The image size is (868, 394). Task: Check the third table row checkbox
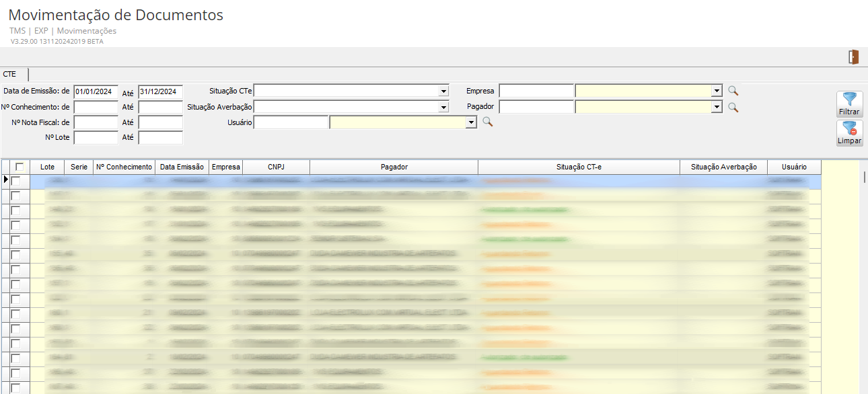coord(15,210)
